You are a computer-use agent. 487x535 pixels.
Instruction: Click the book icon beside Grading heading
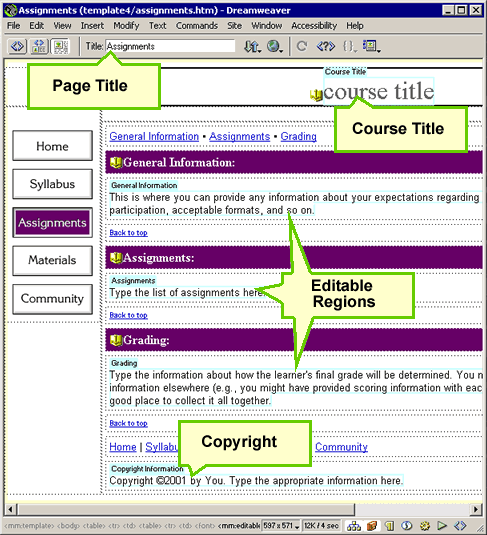[x=116, y=340]
